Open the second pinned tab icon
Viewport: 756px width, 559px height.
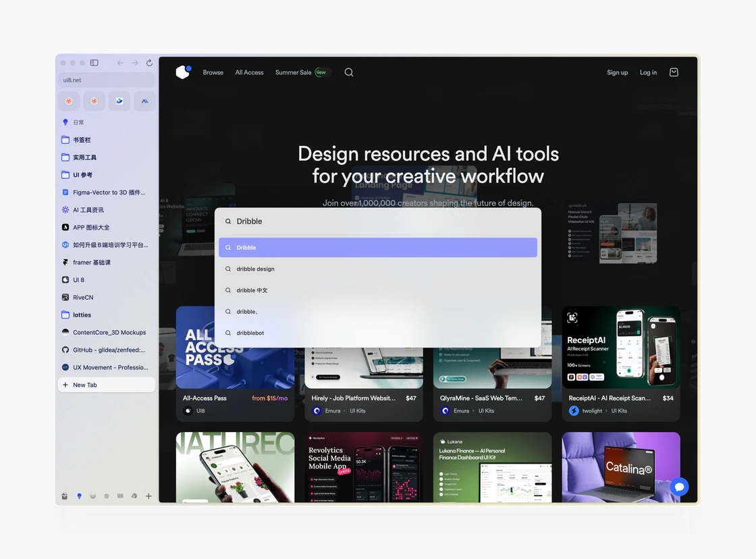[94, 101]
